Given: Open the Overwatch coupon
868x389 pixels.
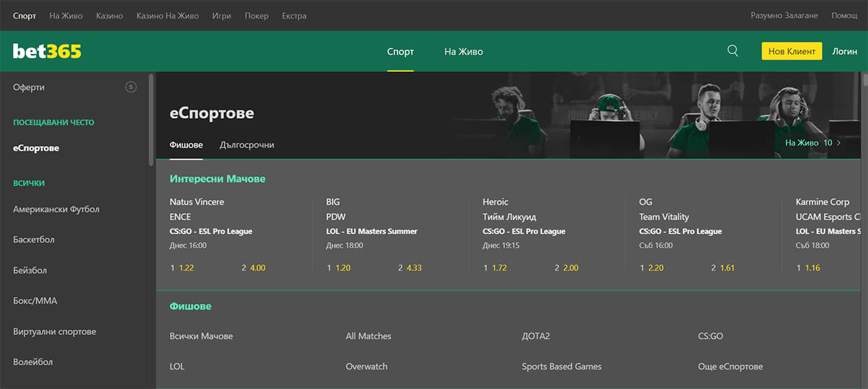Looking at the screenshot, I should click(367, 366).
